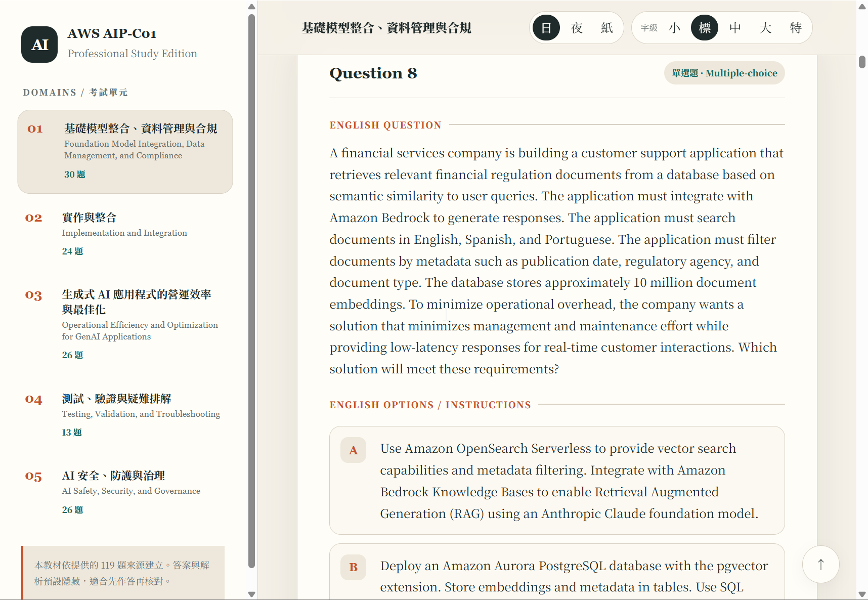Set font size to small 小
Image resolution: width=868 pixels, height=600 pixels.
[674, 28]
